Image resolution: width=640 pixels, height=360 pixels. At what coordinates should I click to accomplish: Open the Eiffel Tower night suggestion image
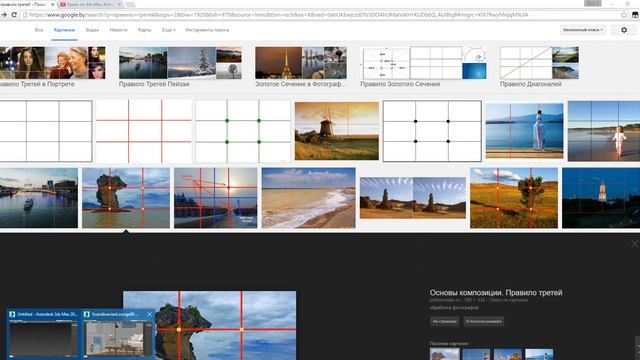click(x=278, y=63)
